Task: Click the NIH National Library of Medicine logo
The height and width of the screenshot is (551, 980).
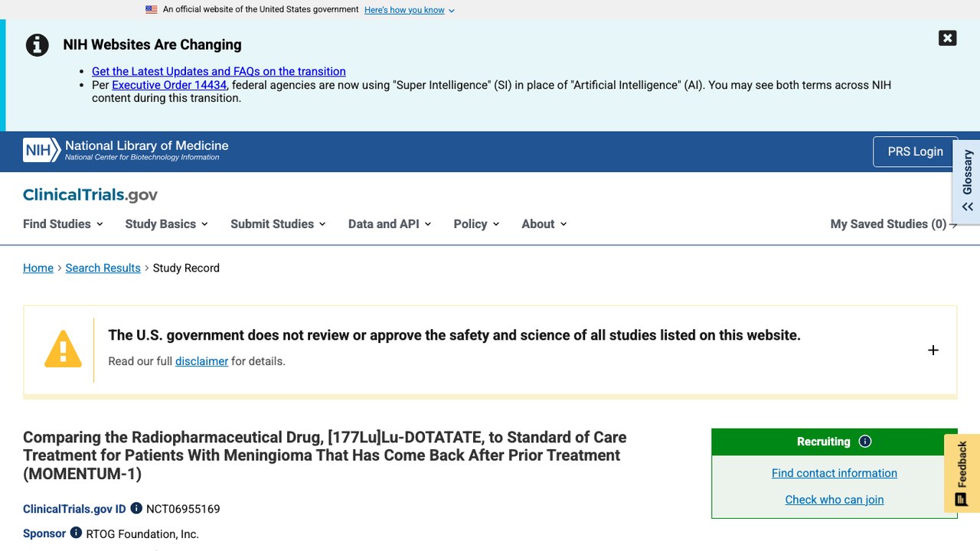Action: [x=126, y=150]
